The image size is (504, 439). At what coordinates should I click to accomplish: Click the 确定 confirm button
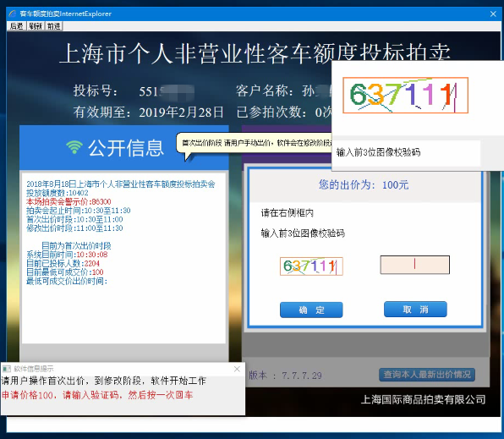[311, 310]
